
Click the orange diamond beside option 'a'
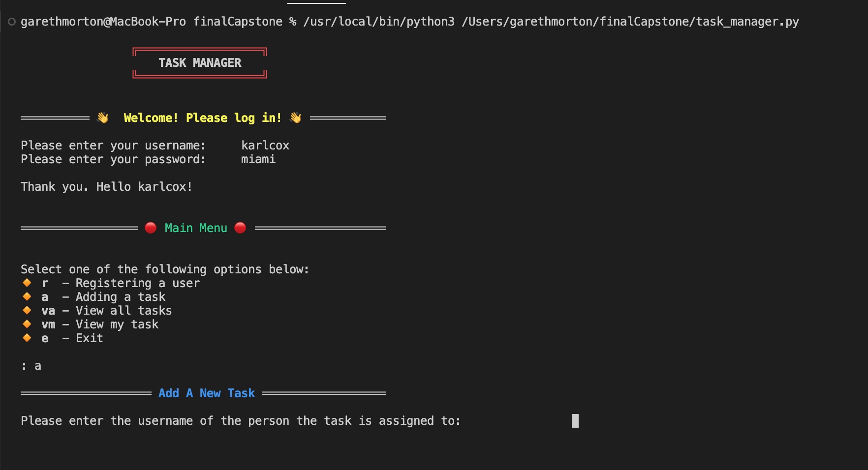pos(26,296)
